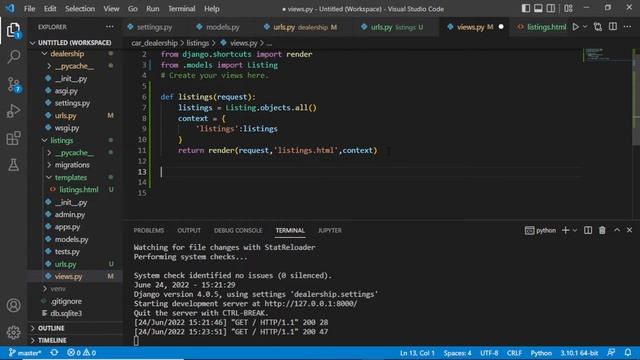
Task: Click the sync changes icon in status bar
Action: (x=54, y=353)
